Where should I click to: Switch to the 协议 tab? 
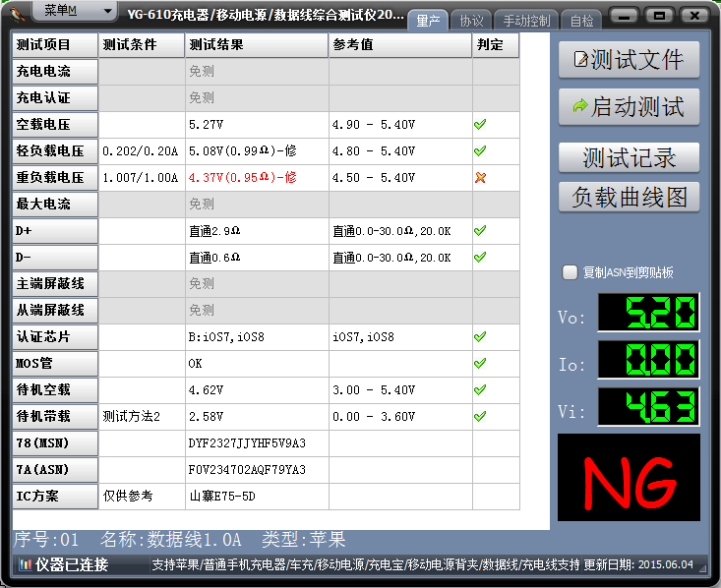(471, 21)
